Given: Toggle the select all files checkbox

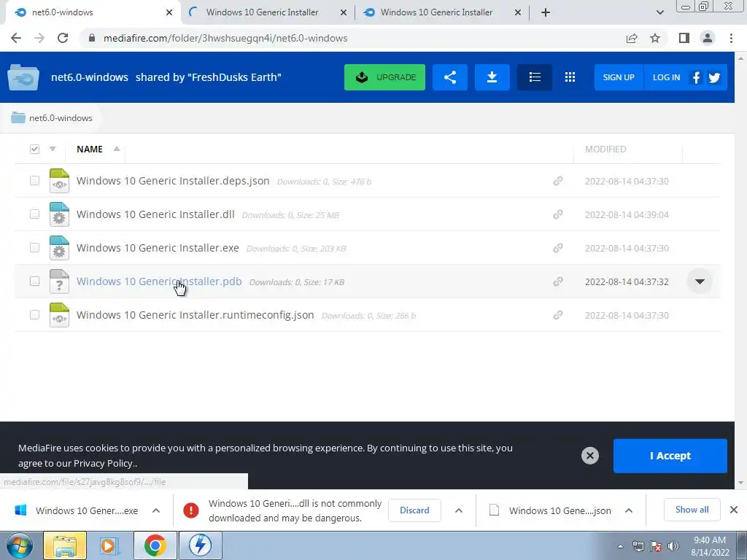Looking at the screenshot, I should point(34,149).
